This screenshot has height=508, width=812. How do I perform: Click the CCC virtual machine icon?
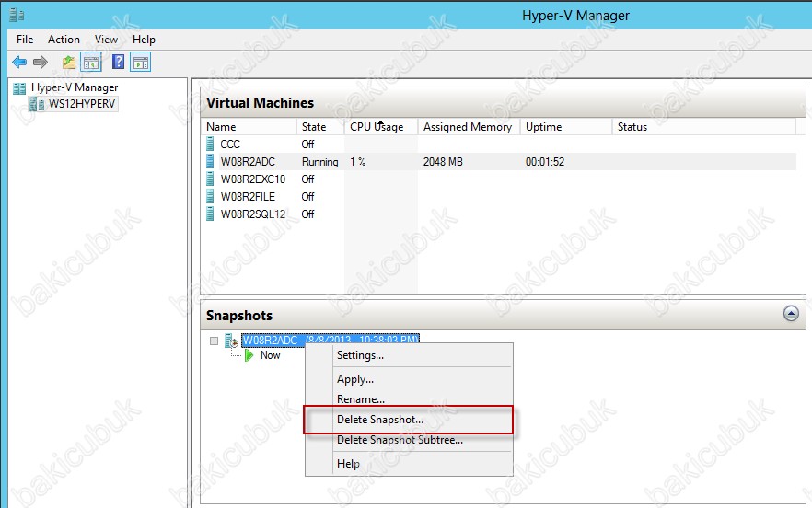pyautogui.click(x=210, y=144)
